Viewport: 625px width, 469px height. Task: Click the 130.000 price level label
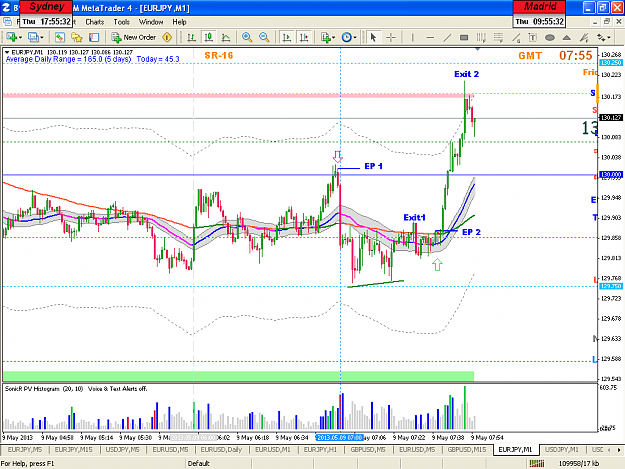pyautogui.click(x=611, y=175)
